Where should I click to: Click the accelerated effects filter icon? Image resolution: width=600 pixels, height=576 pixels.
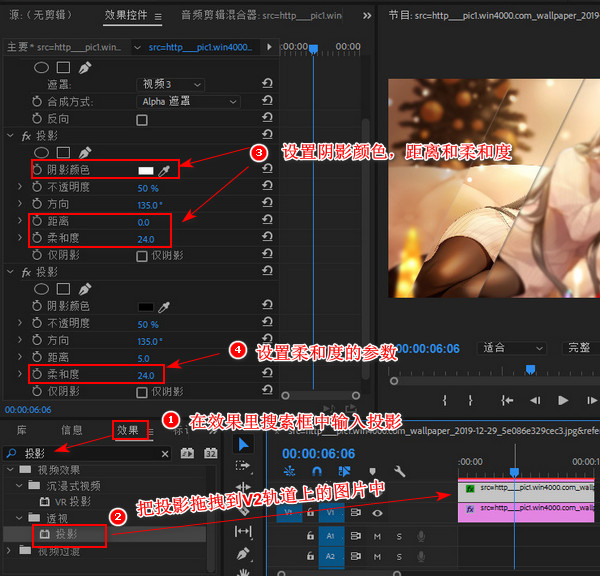click(x=187, y=454)
